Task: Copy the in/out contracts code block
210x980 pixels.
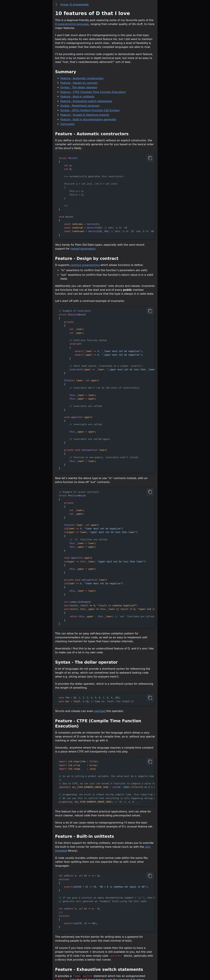Action: tap(150, 492)
